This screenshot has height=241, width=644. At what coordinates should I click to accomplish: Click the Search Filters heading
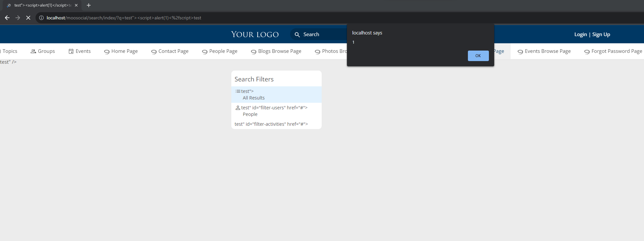coord(254,79)
